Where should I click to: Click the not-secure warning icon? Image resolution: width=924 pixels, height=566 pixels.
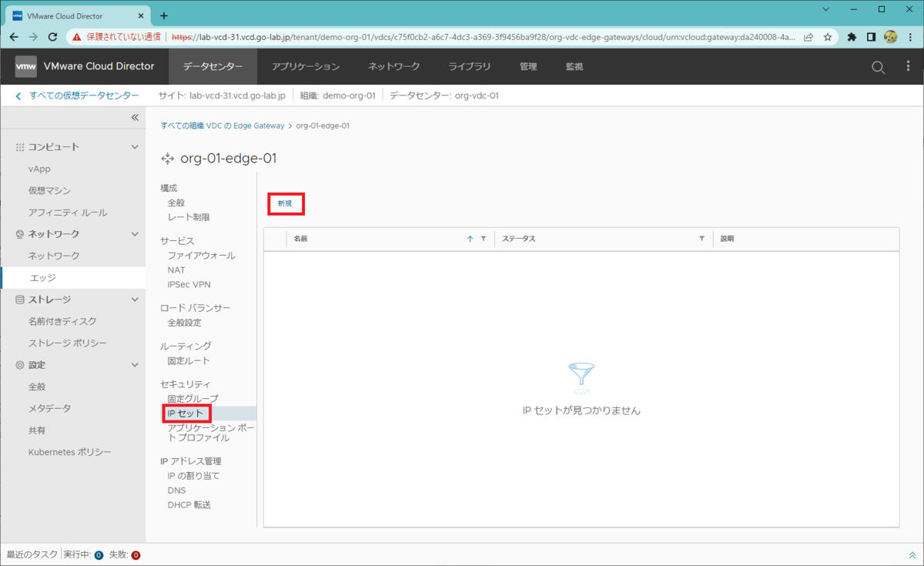[x=77, y=36]
